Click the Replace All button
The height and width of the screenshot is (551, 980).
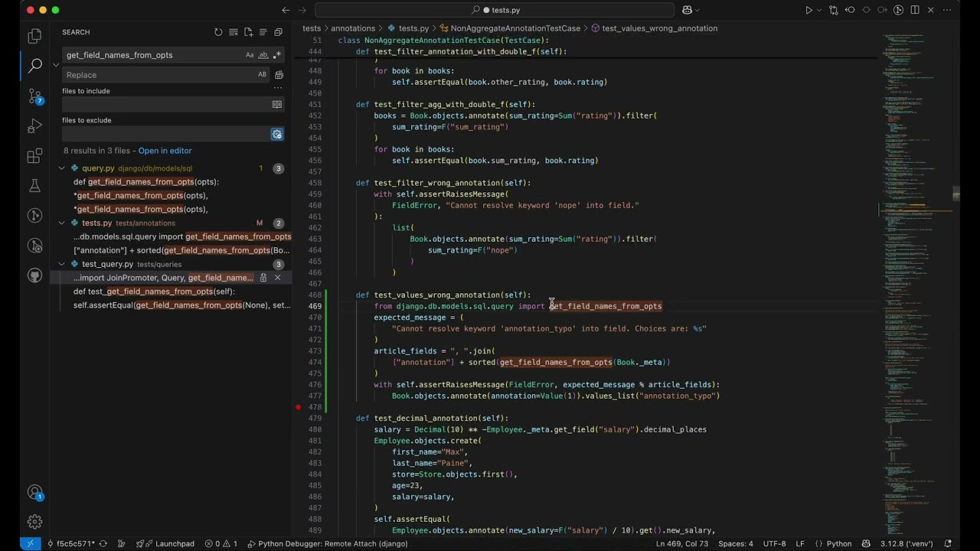pyautogui.click(x=279, y=75)
